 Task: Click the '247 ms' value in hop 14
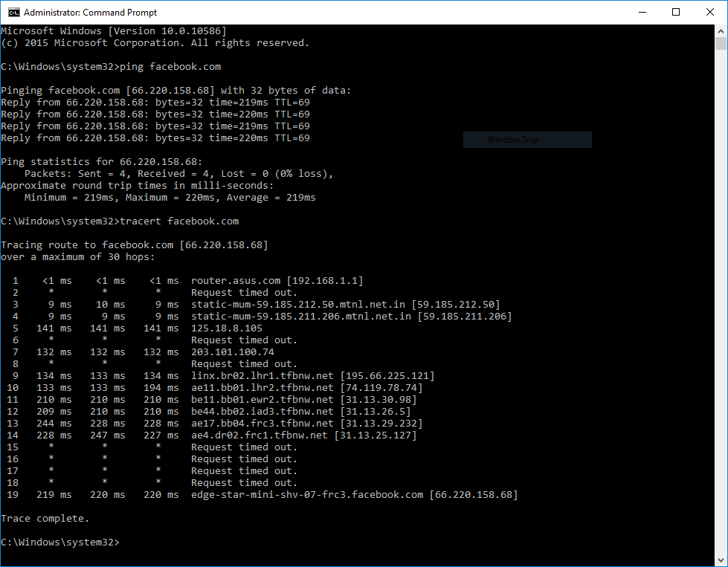[108, 435]
